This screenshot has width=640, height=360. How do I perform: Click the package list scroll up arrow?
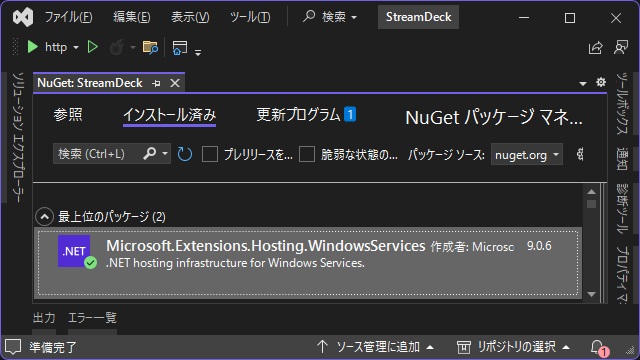coord(591,192)
